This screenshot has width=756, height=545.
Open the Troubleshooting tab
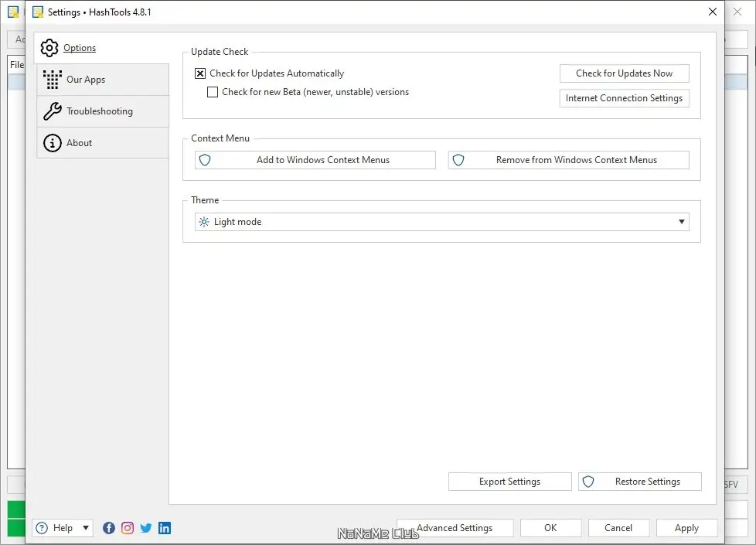pos(103,111)
